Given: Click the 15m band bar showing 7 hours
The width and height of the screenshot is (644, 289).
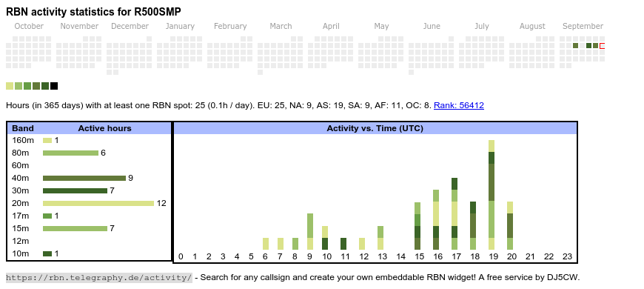Looking at the screenshot, I should pyautogui.click(x=76, y=228).
